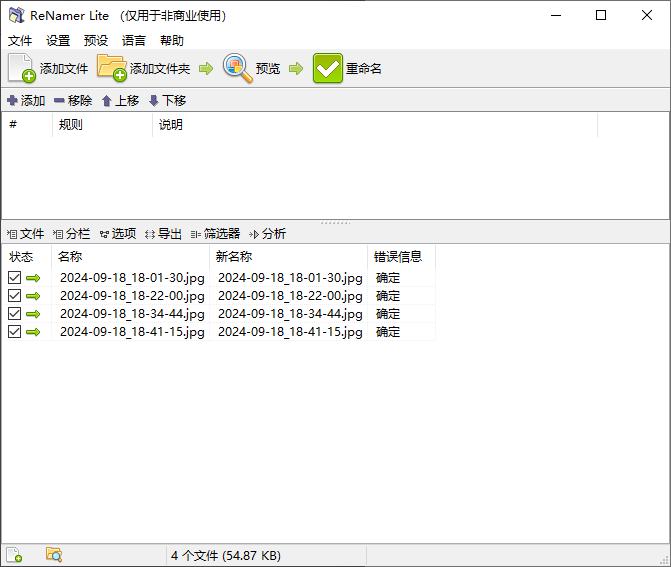Move rule down with 下移 arrow

click(x=154, y=100)
